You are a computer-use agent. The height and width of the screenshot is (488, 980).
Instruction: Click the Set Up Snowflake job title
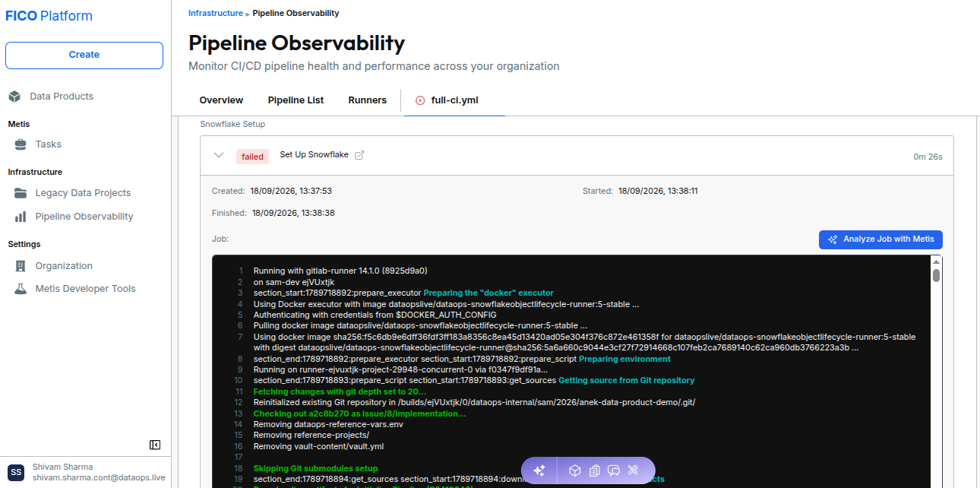coord(314,155)
